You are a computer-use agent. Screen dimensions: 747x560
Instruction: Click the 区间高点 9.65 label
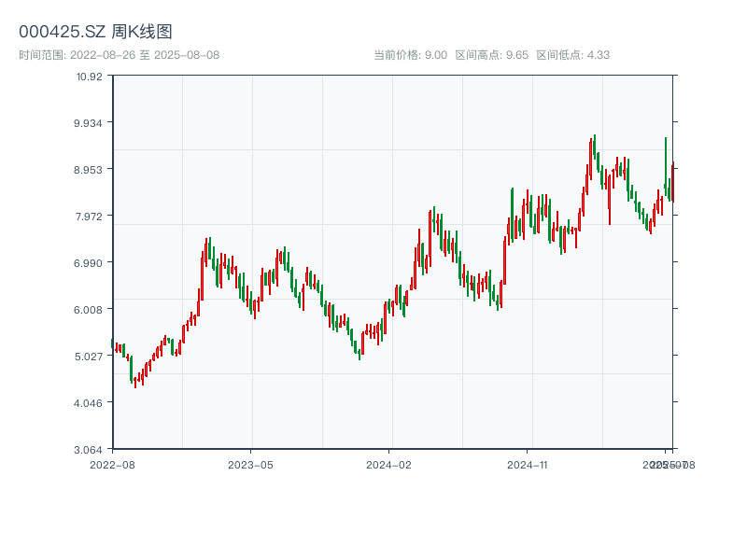(x=491, y=55)
